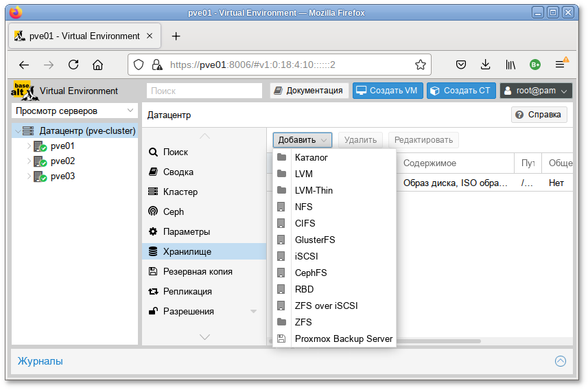This screenshot has width=588, height=390.
Task: Click Создать VM button
Action: point(388,91)
